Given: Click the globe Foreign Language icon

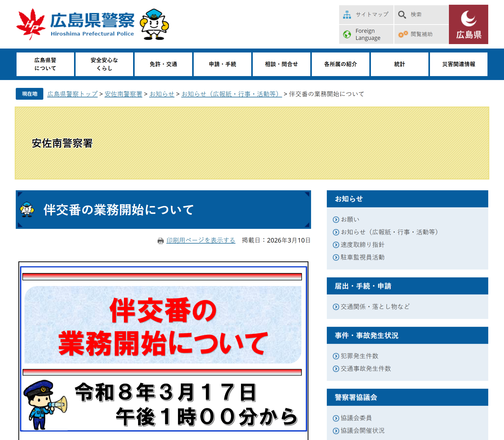Looking at the screenshot, I should [347, 34].
